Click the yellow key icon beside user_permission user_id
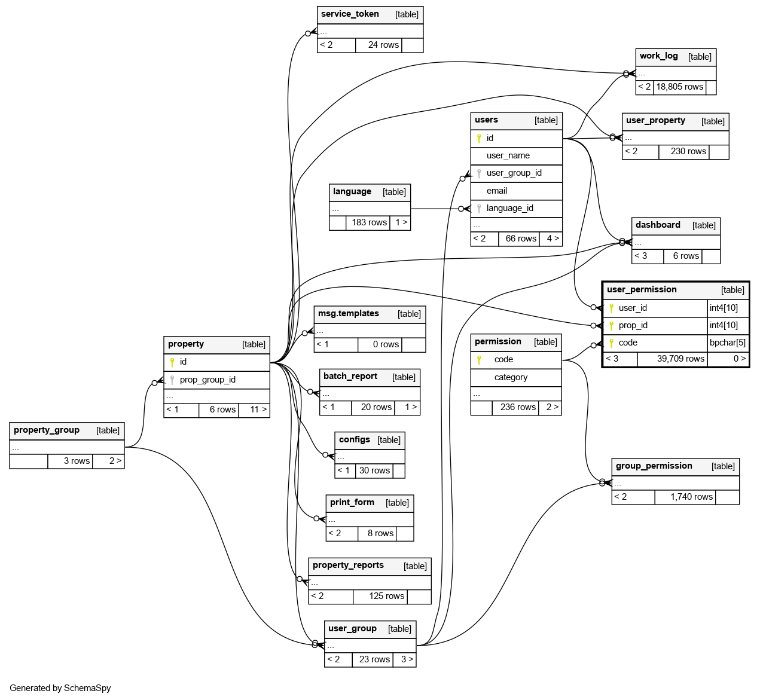The image size is (760, 700). pyautogui.click(x=611, y=308)
